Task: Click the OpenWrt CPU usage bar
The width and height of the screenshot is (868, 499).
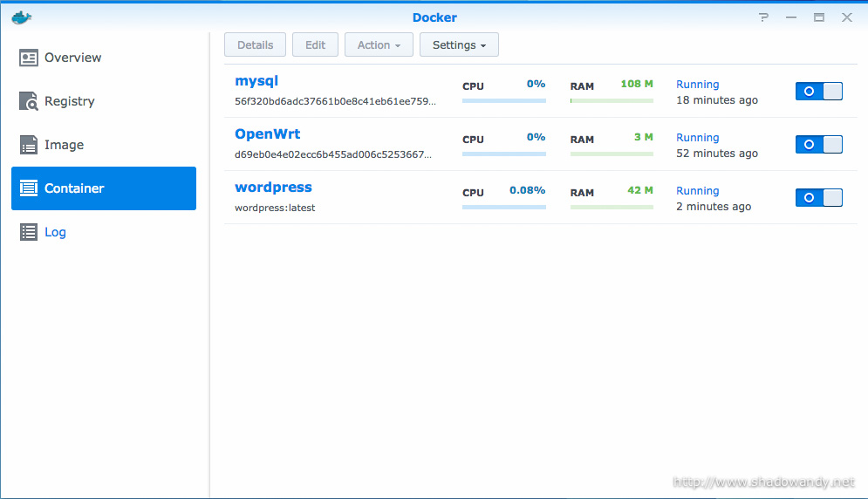Action: click(x=503, y=154)
